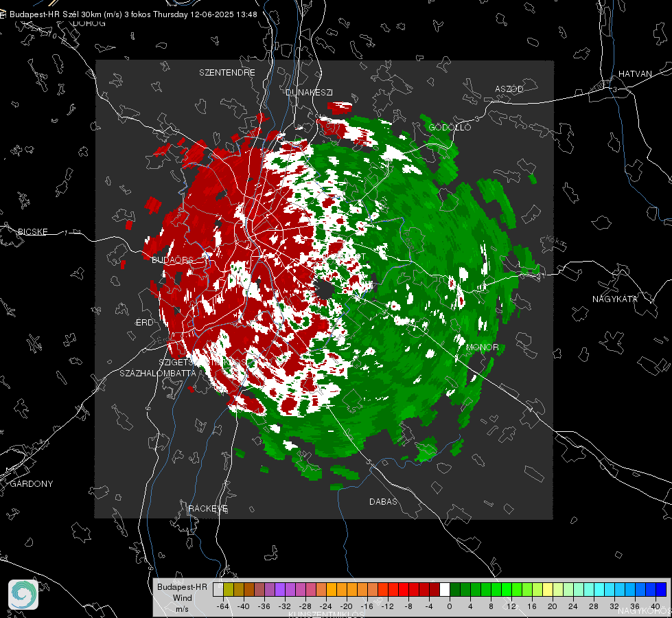Click the white zero-velocity legend swatch

point(445,589)
